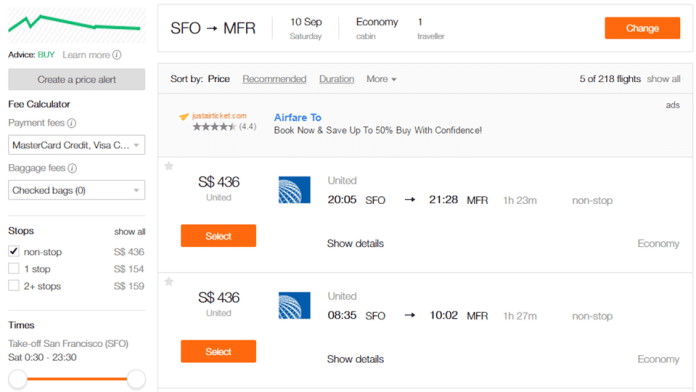Star the 20:05 United flight as favorite
The image size is (696, 392).
point(169,166)
